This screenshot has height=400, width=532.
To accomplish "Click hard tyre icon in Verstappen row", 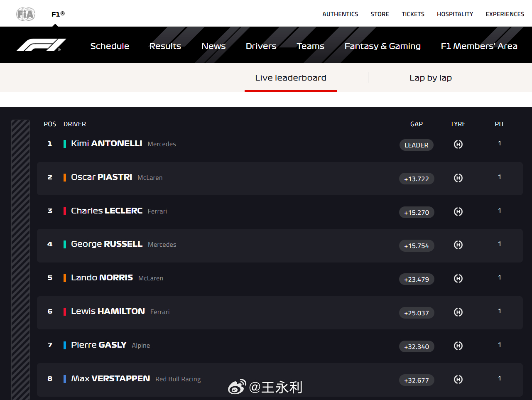I will 458,380.
